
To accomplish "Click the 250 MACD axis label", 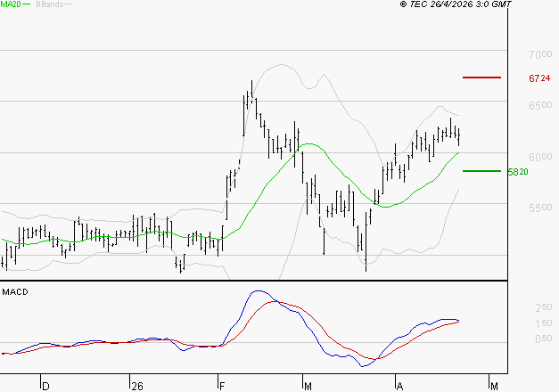I will pos(544,307).
